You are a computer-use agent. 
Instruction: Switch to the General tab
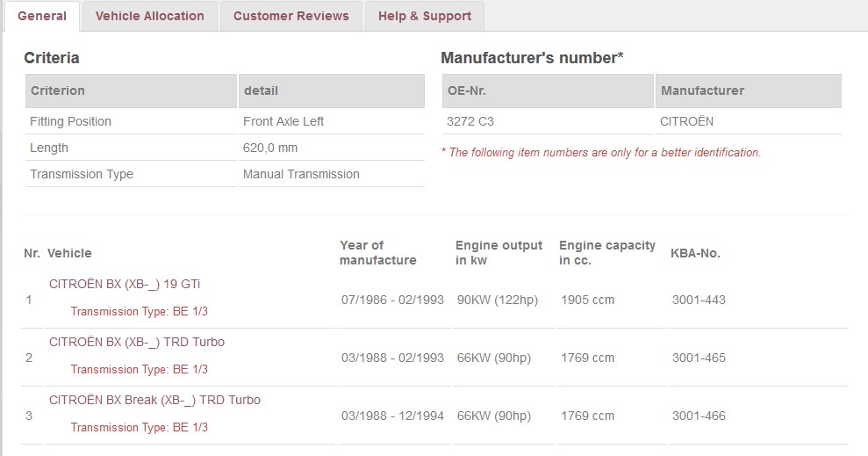tap(42, 16)
